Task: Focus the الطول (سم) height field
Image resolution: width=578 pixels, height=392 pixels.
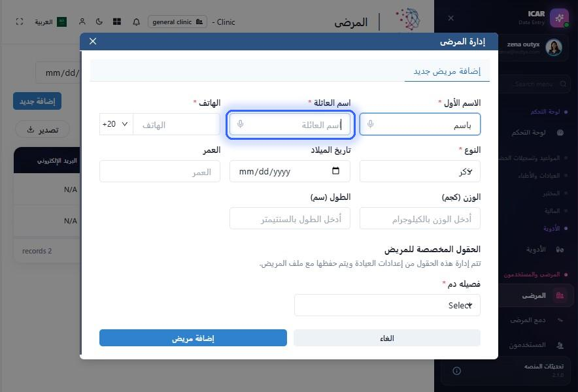Action: click(290, 218)
